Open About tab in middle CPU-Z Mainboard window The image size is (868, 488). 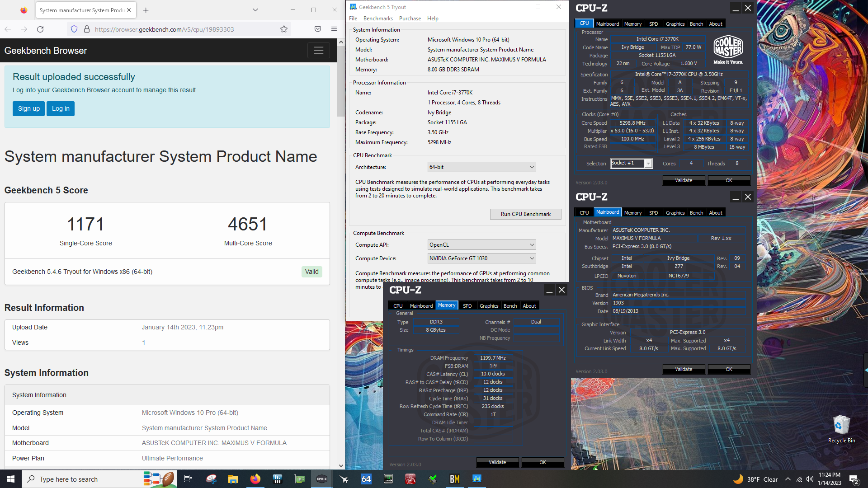pos(715,213)
